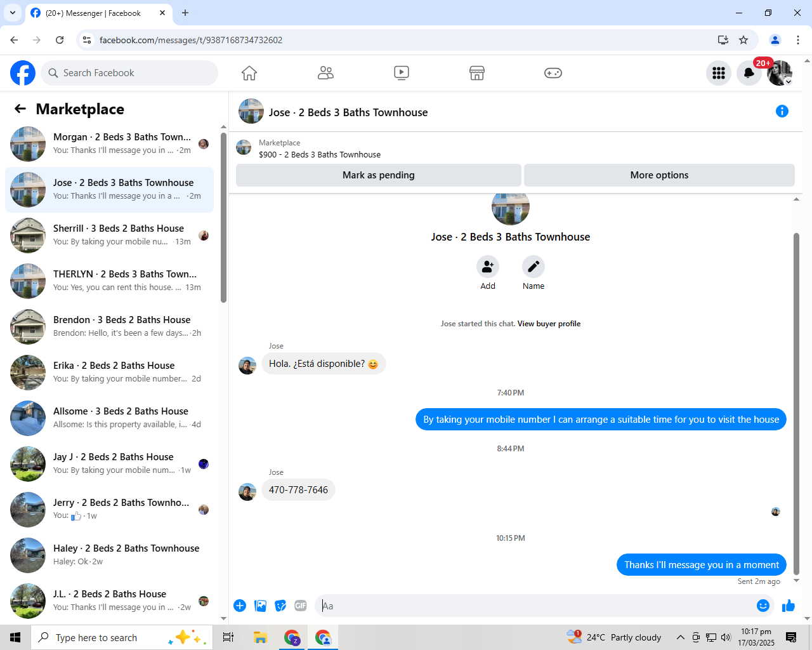
Task: Click the Facebook logo icon
Action: (23, 73)
